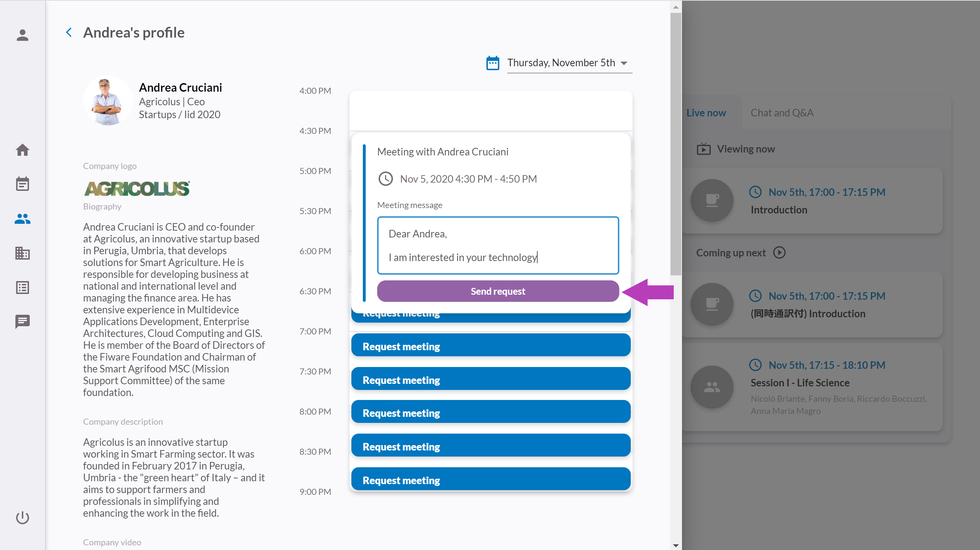Screen dimensions: 980x550
Task: Go back using the blue chevron arrow
Action: [x=69, y=32]
